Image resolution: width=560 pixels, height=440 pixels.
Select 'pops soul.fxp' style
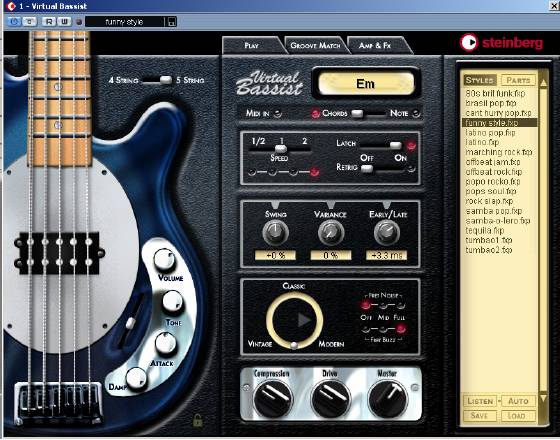click(x=491, y=191)
